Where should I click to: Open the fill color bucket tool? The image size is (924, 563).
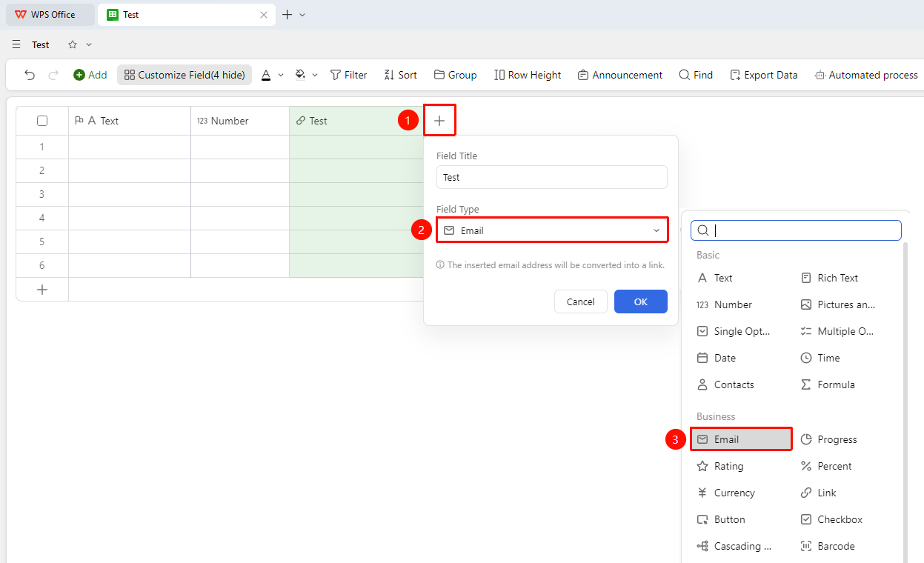(x=300, y=75)
